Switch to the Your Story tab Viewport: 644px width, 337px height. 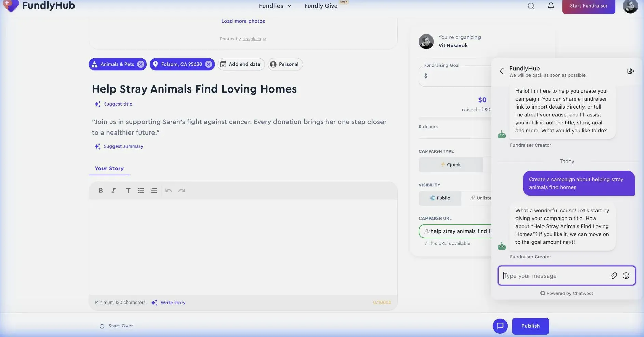[x=109, y=168]
